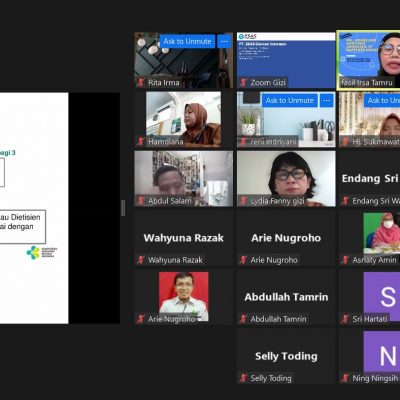This screenshot has height=400, width=400.
Task: Click the divider handle beside shared screen
Action: tap(123, 208)
